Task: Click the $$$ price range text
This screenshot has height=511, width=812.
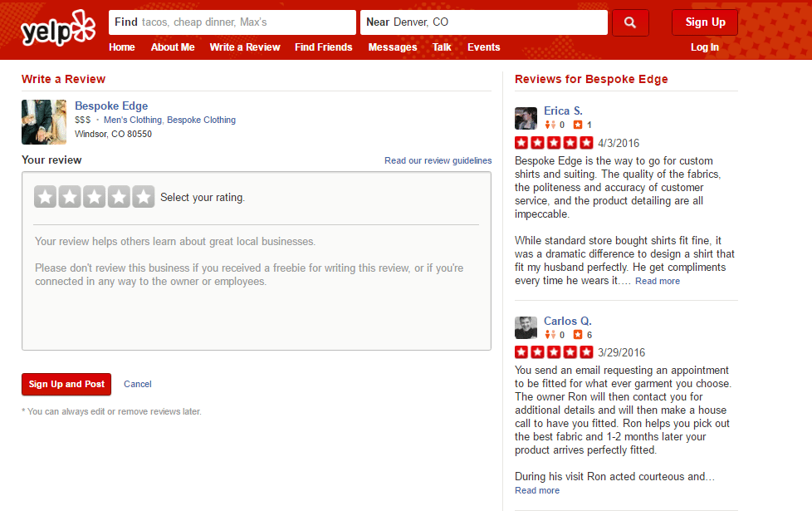Action: 83,120
